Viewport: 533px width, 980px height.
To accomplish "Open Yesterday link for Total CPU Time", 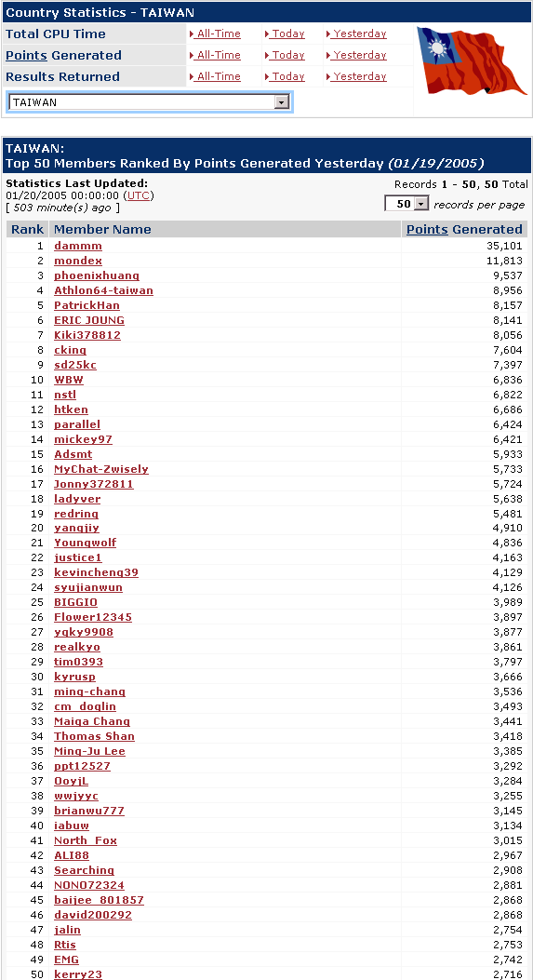I will tap(356, 34).
